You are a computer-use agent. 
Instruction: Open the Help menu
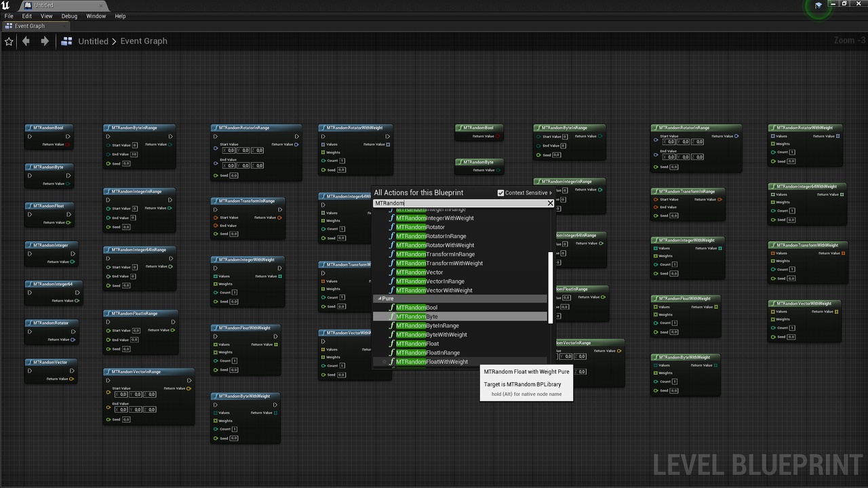coord(120,16)
